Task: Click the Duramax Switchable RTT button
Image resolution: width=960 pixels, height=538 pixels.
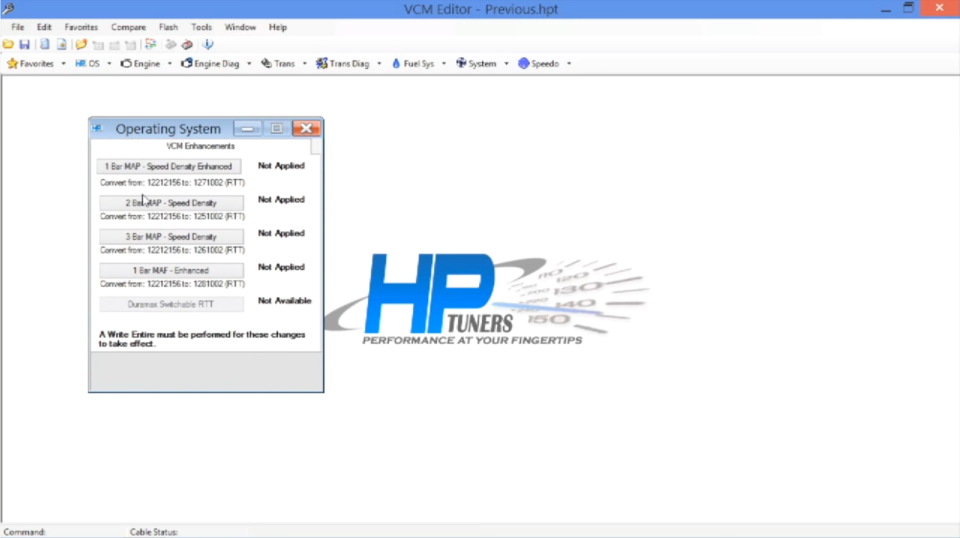Action: (171, 304)
